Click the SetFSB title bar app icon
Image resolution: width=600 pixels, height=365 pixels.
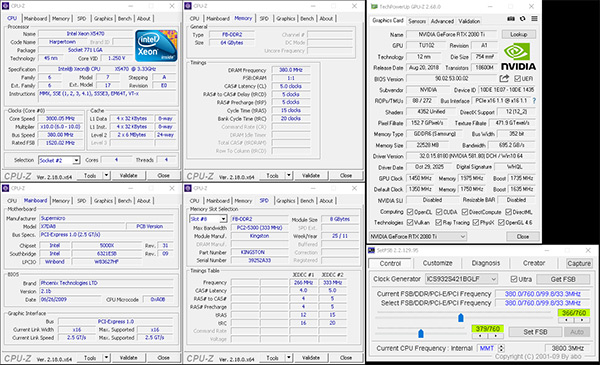coord(371,250)
